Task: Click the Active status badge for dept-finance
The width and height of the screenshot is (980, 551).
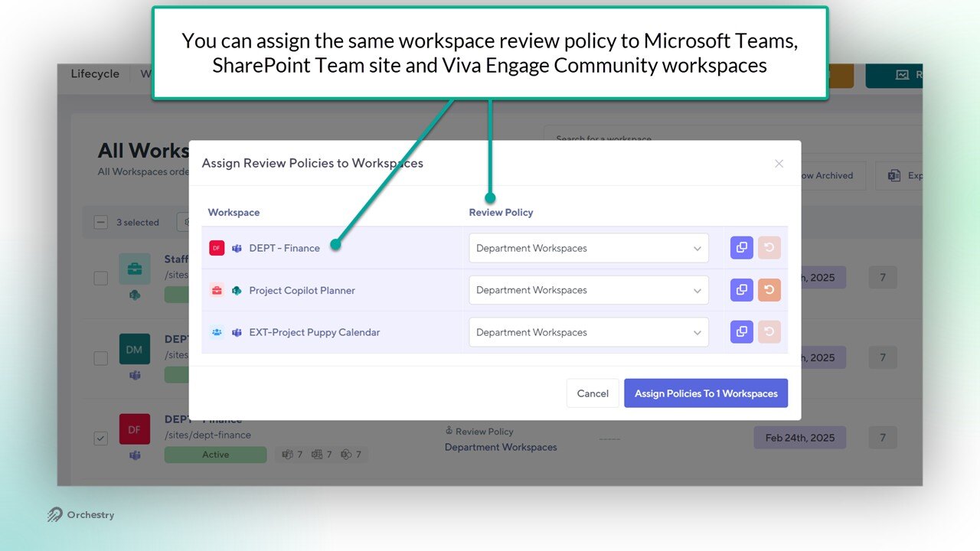Action: click(215, 455)
